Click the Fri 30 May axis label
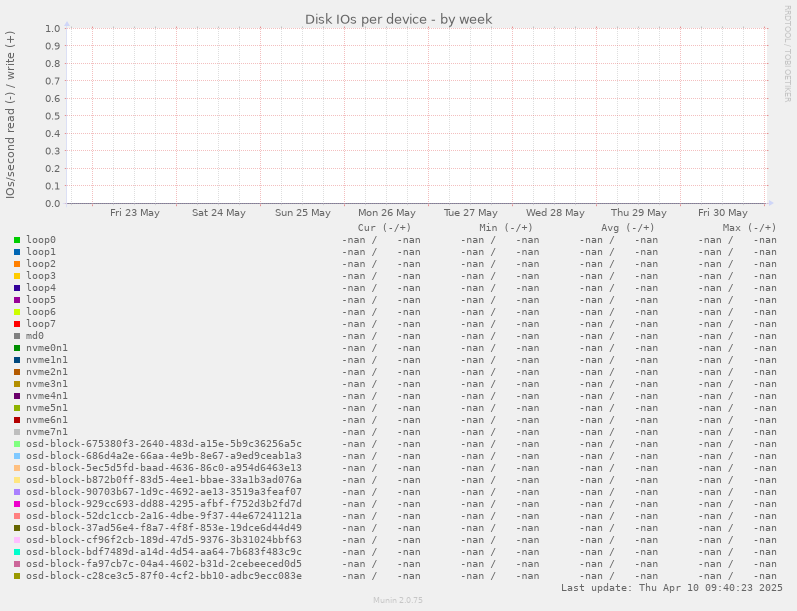 coord(723,212)
